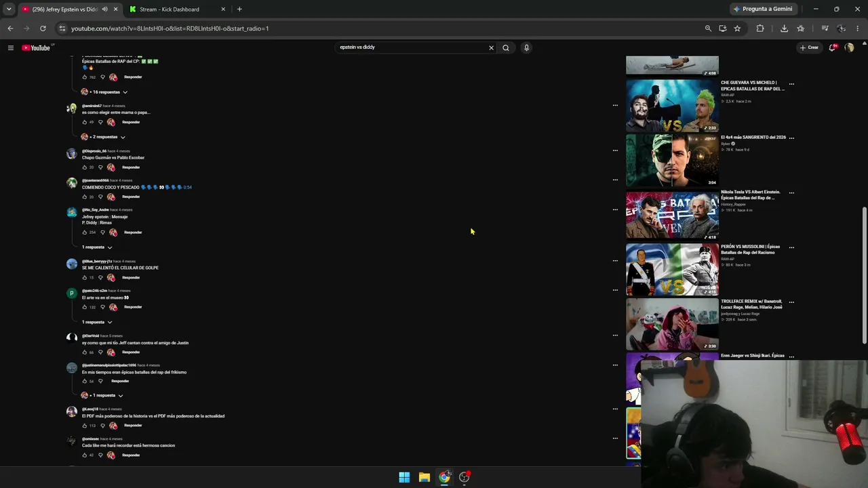Open the @Dieprosio_66 channel handle
The height and width of the screenshot is (488, 868).
[94, 151]
